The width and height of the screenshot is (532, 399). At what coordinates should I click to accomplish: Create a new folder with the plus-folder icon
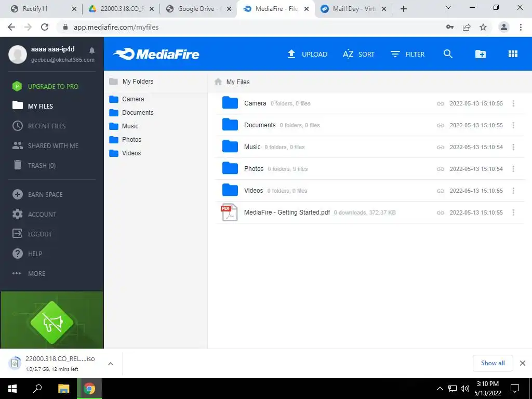[481, 54]
